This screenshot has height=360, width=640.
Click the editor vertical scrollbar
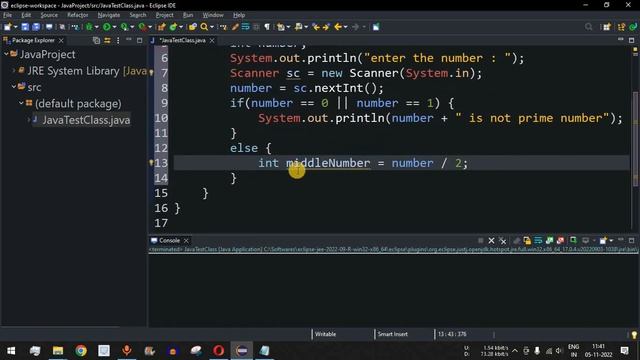[635, 139]
